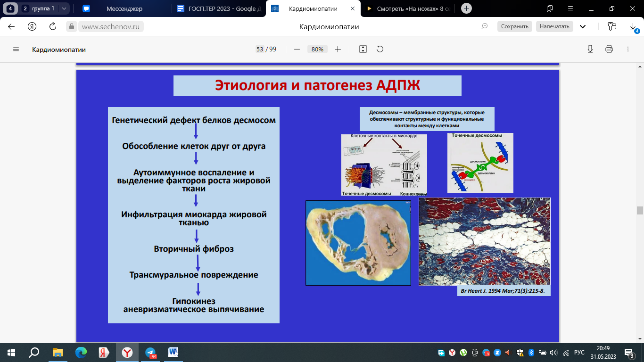644x362 pixels.
Task: Open uTorrent tray icon
Action: 463,353
